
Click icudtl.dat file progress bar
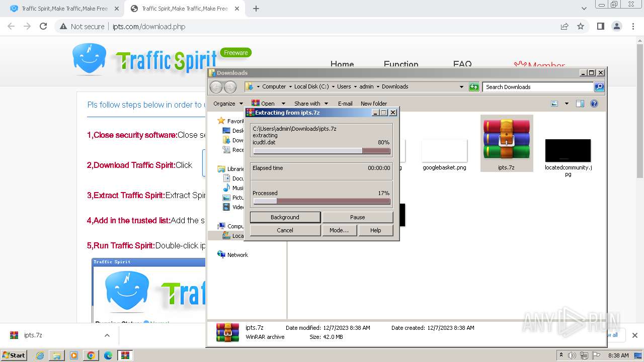tap(321, 151)
